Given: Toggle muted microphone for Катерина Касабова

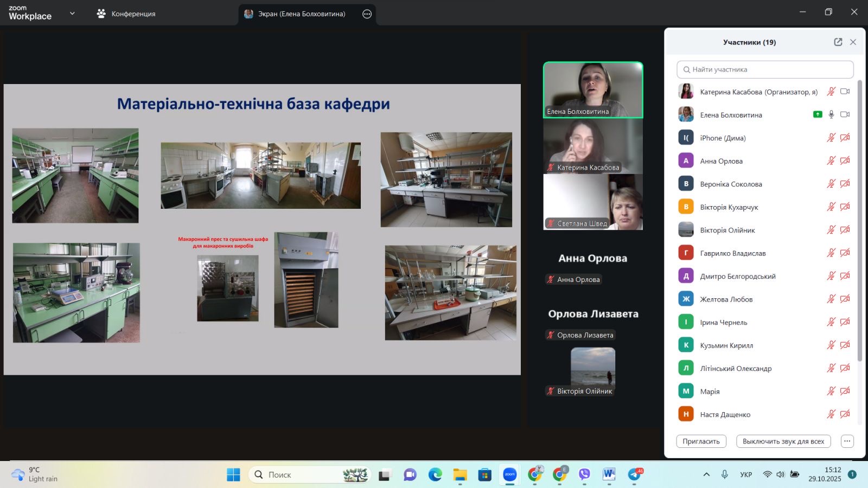Looking at the screenshot, I should coord(831,92).
